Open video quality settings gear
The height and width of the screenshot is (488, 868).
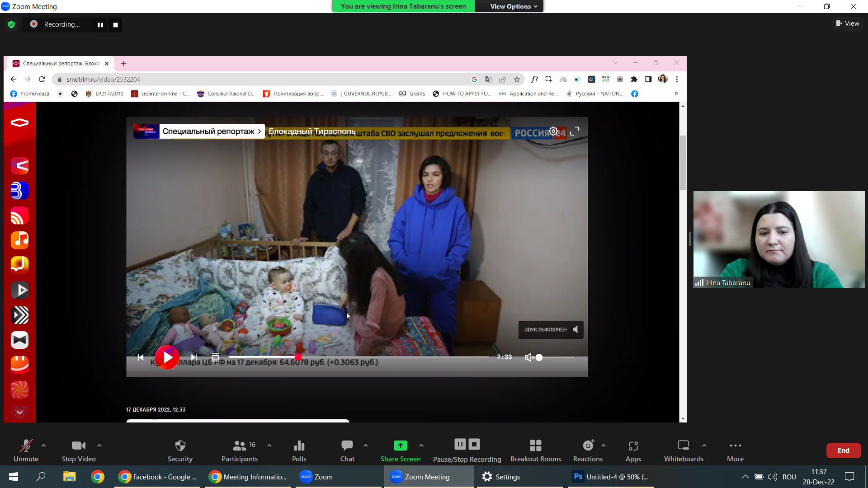point(553,131)
